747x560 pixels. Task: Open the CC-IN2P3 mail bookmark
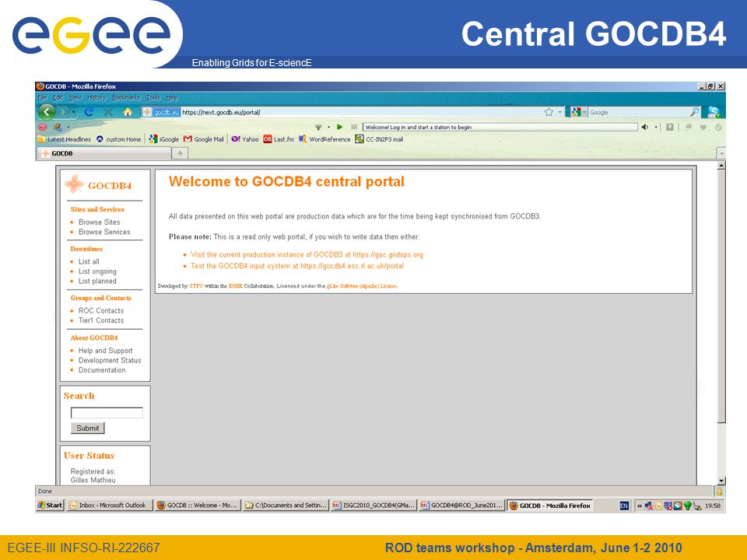[x=379, y=139]
